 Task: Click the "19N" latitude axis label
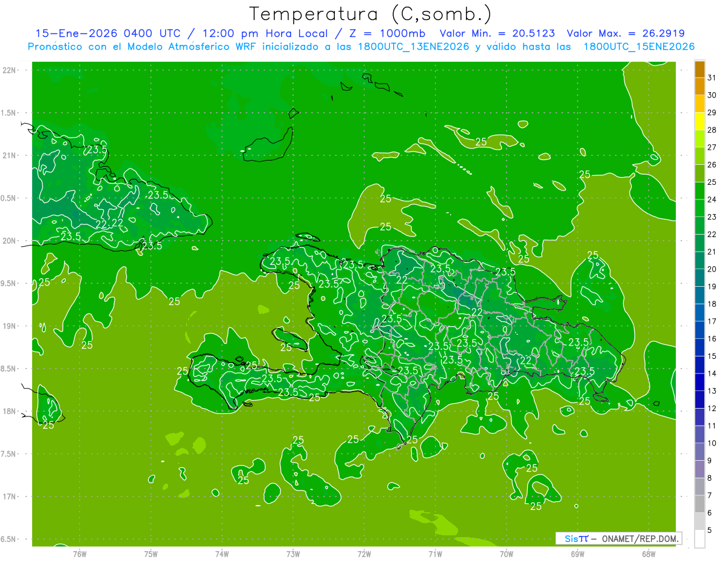(x=8, y=326)
